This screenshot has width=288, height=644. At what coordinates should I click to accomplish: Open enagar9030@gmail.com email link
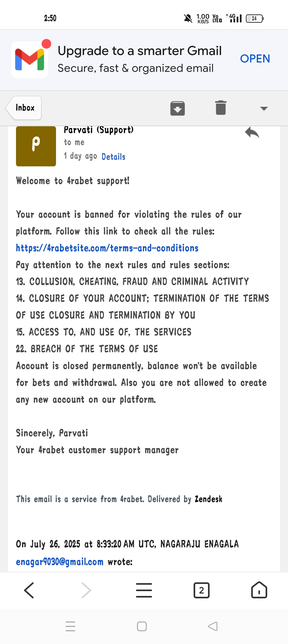click(x=59, y=562)
